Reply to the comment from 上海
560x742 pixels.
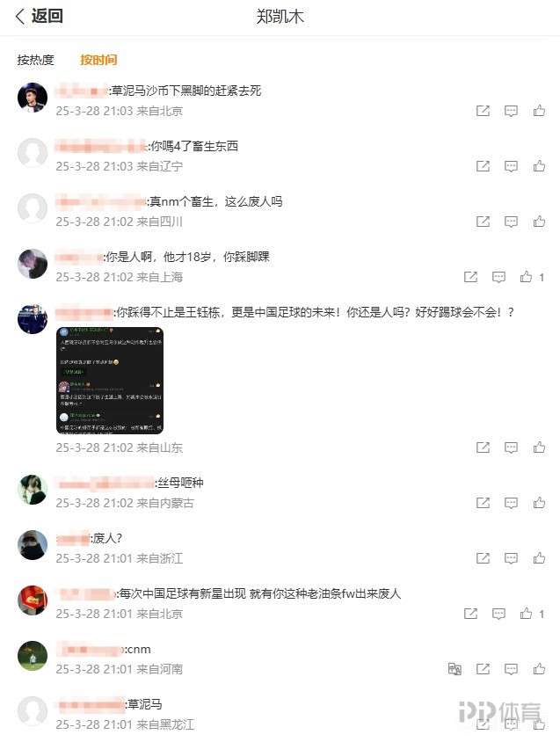(x=498, y=277)
